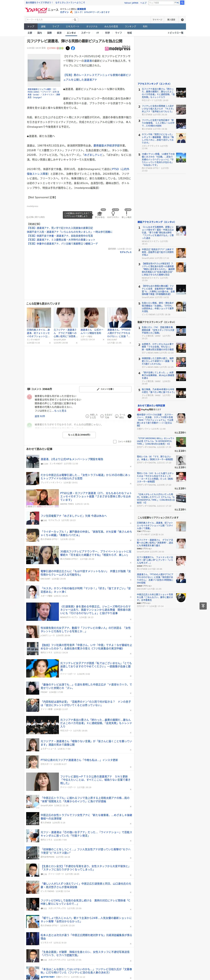Open the トップ tab in the blue navigation bar
Viewport: 210px width, 980px height.
coord(31,27)
